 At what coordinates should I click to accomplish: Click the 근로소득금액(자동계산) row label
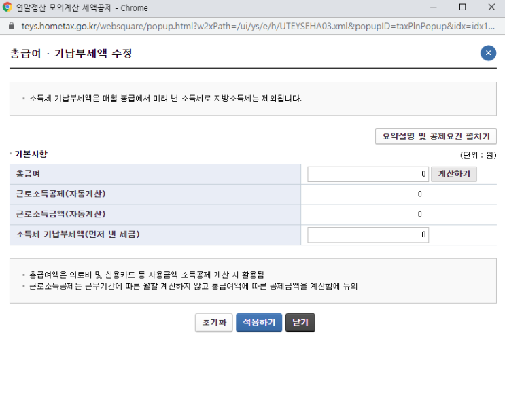click(61, 214)
